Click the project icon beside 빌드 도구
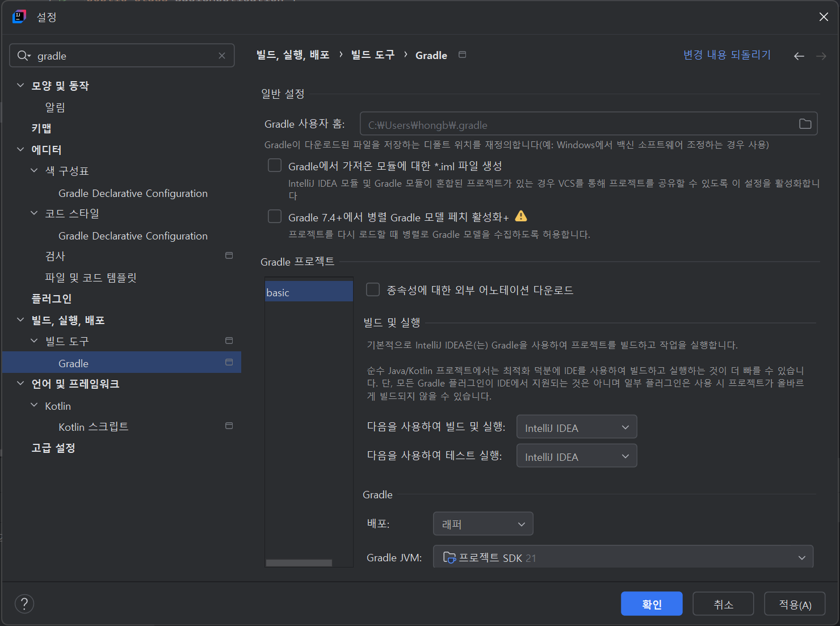840x626 pixels. [229, 341]
